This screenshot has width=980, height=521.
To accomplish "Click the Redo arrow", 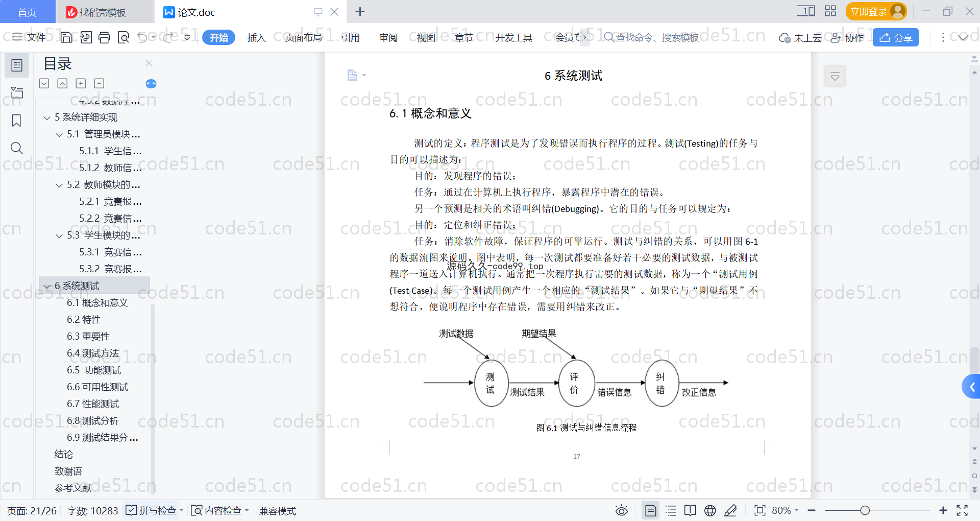I will pos(168,37).
